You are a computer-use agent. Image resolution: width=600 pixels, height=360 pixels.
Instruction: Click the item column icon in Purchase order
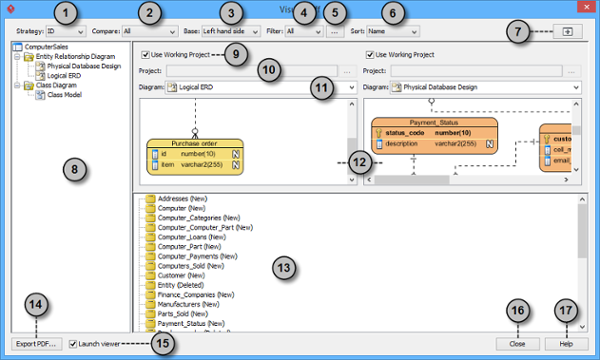click(x=155, y=165)
